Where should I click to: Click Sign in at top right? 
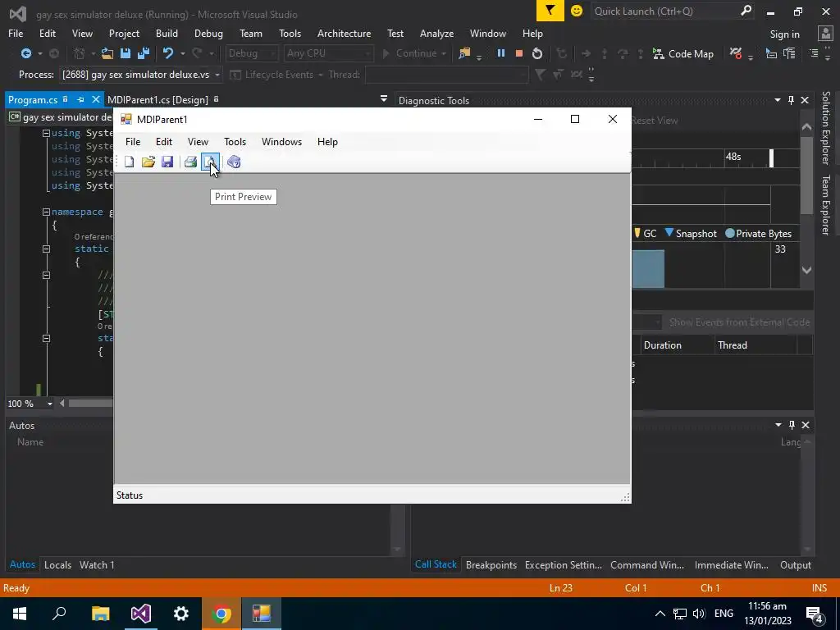point(784,34)
